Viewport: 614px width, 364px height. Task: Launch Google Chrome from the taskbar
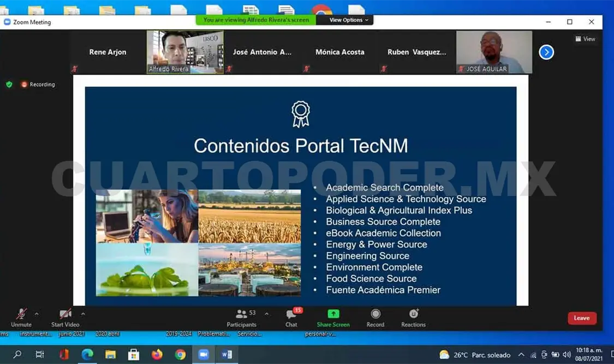pyautogui.click(x=180, y=355)
